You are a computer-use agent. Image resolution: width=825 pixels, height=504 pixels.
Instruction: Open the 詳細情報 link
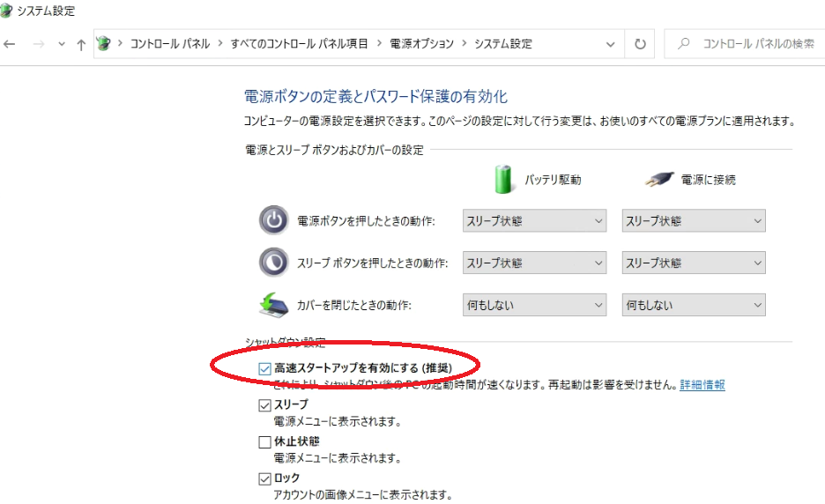702,384
